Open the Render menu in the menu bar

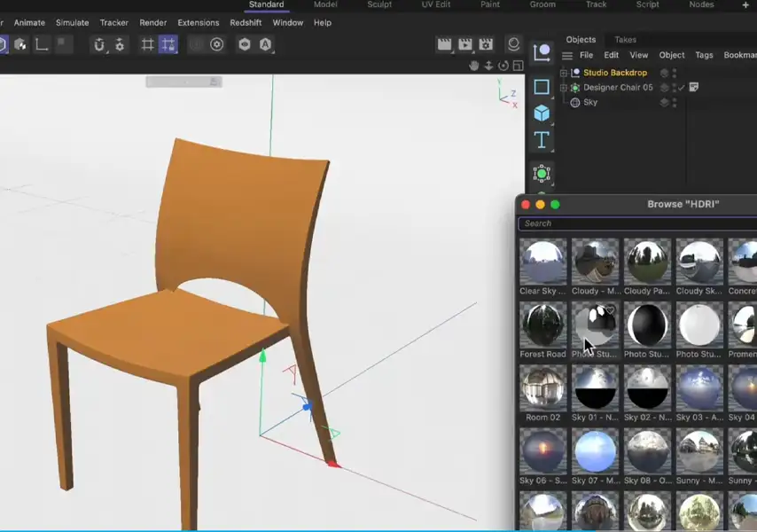pos(152,22)
